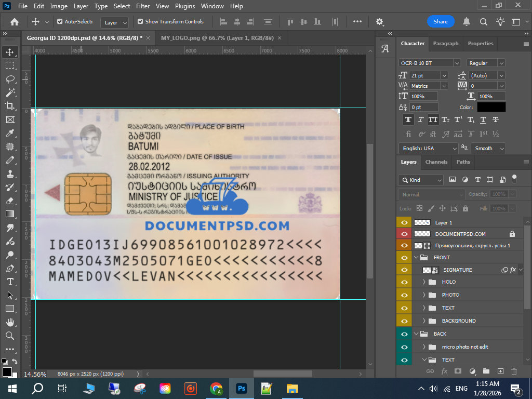This screenshot has width=532, height=399.
Task: Open the Filter menu
Action: point(143,6)
